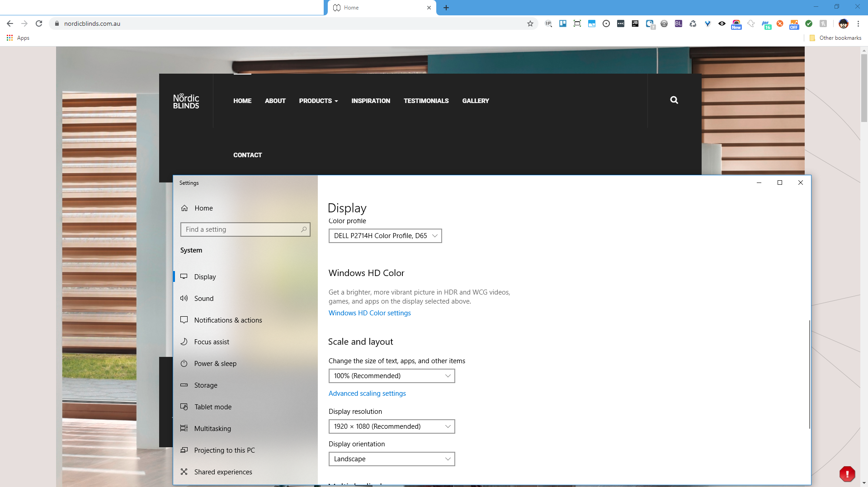The width and height of the screenshot is (868, 487).
Task: Open the Apps shortcut in bookmarks bar
Action: tap(18, 38)
